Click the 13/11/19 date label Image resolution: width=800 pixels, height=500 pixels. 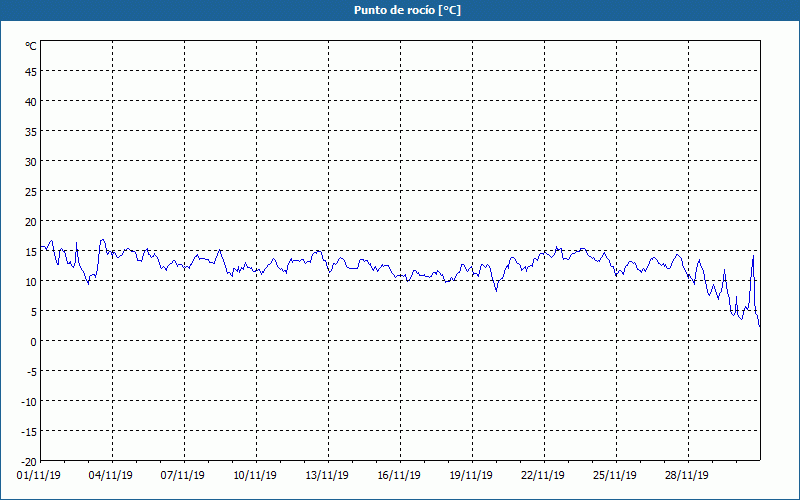click(327, 475)
